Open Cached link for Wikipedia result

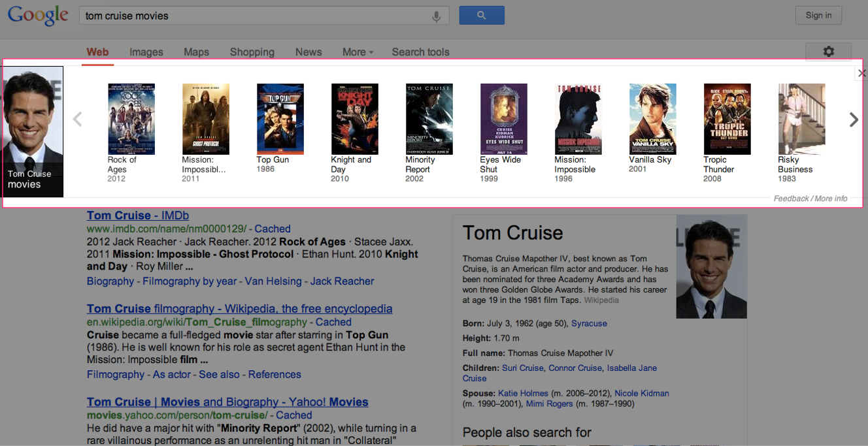point(333,323)
